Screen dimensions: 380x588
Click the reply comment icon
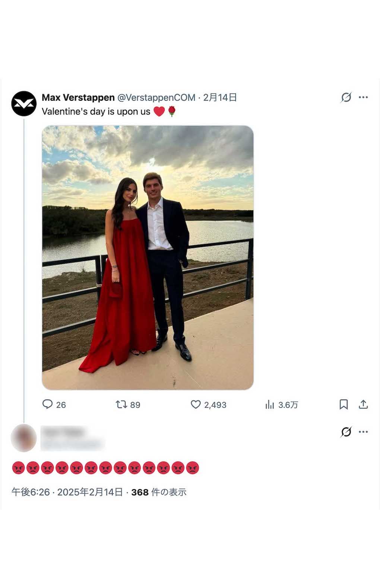[x=48, y=404]
